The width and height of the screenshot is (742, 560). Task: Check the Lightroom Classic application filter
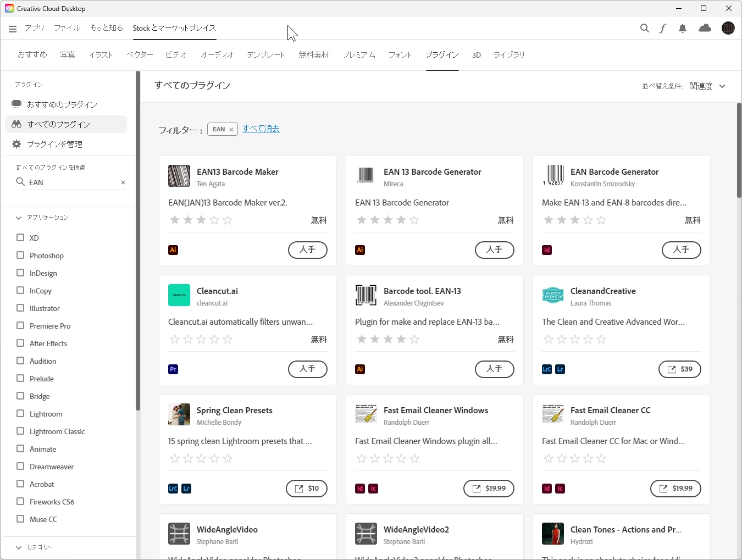(20, 431)
